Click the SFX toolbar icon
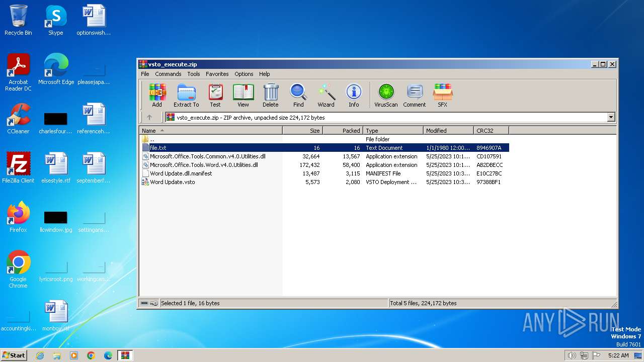Screen dimensions: 644x362 point(442,96)
